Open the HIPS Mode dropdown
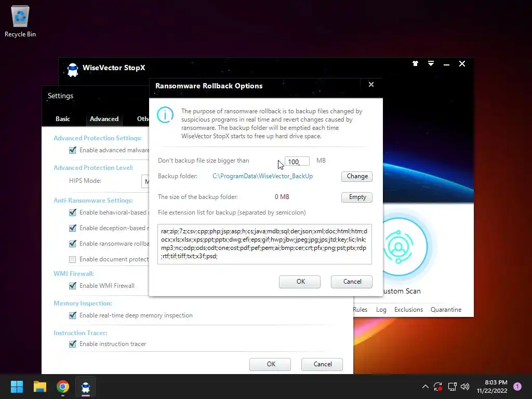Viewport: 532px width, 399px height. point(145,181)
